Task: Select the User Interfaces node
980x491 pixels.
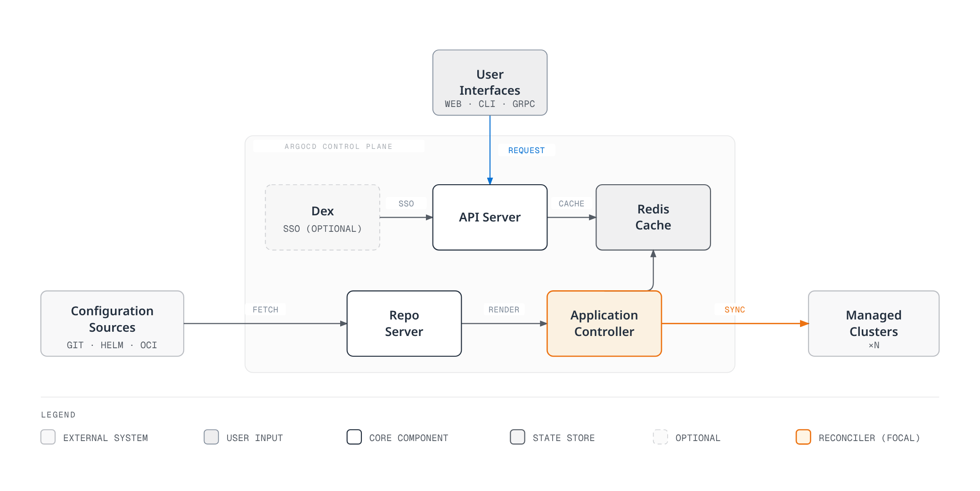Action: [490, 82]
